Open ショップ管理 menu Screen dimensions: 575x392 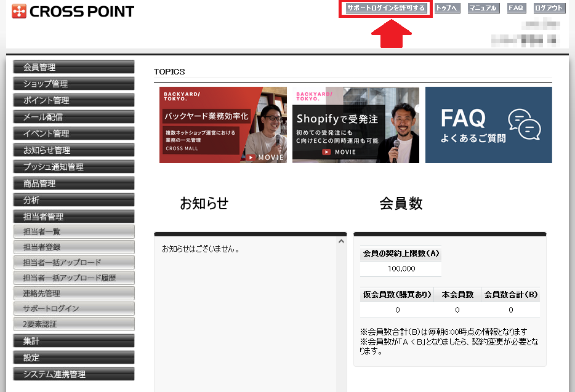pyautogui.click(x=74, y=84)
